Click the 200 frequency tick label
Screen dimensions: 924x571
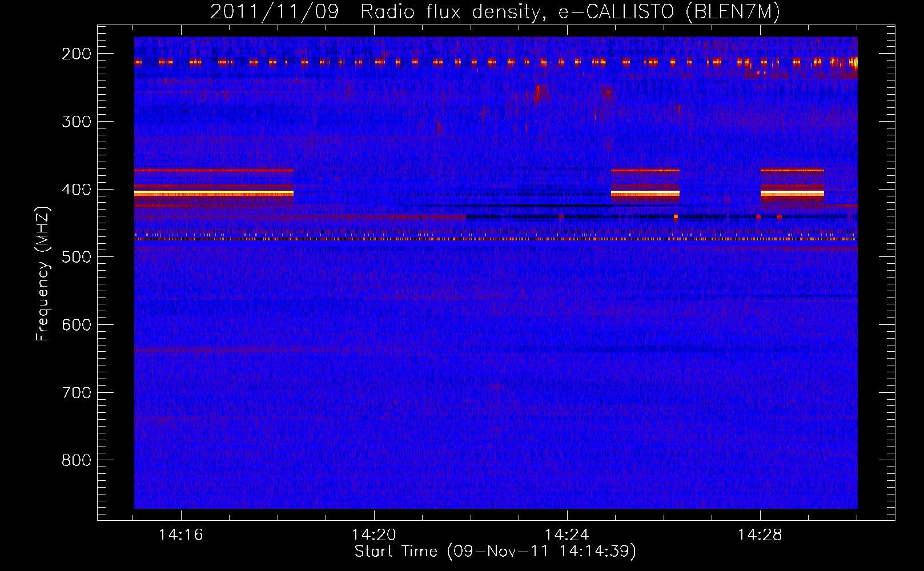click(x=77, y=54)
